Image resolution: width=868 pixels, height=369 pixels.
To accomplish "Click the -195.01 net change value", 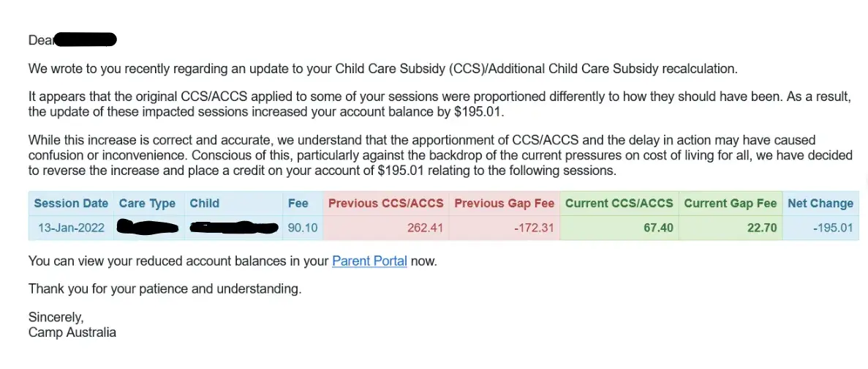I will coord(833,228).
